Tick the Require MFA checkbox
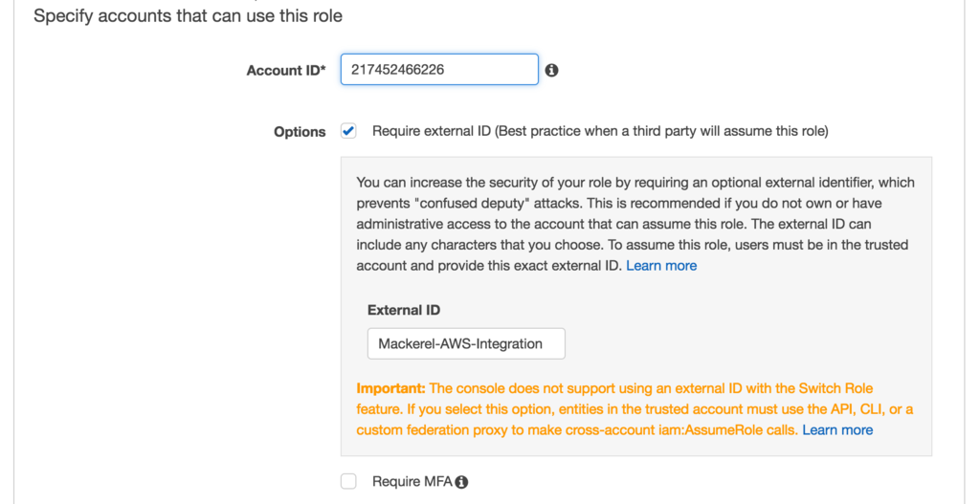Image resolution: width=980 pixels, height=504 pixels. (x=348, y=481)
